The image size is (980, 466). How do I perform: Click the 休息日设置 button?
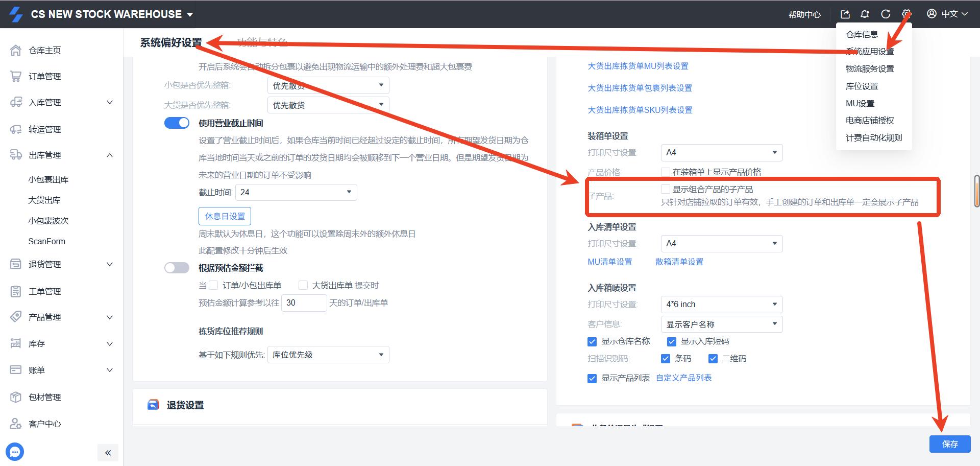[225, 216]
